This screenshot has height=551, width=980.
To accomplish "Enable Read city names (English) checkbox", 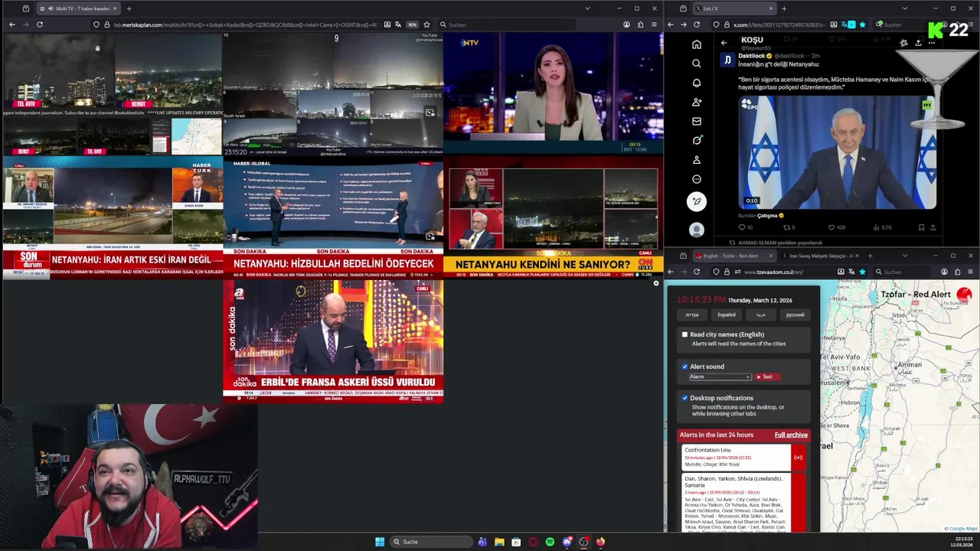I will click(x=684, y=334).
